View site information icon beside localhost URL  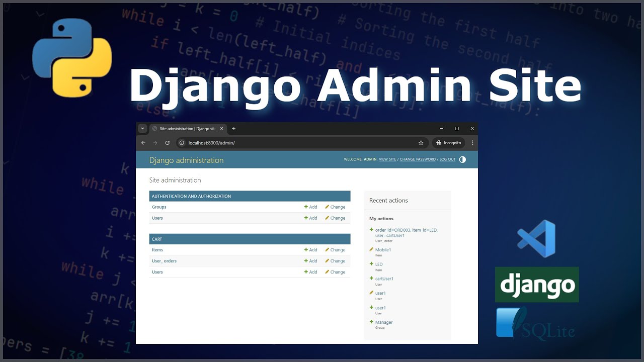pos(182,143)
